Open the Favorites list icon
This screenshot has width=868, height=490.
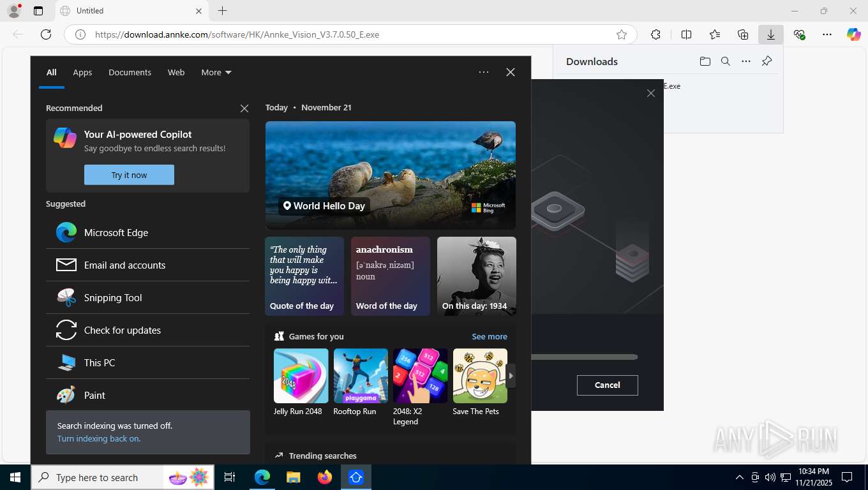pos(715,34)
